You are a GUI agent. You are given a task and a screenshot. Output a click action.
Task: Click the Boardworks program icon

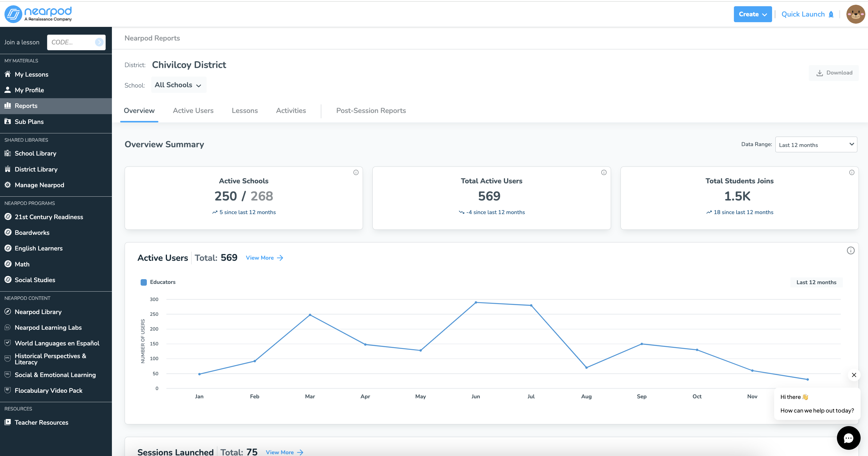click(8, 232)
